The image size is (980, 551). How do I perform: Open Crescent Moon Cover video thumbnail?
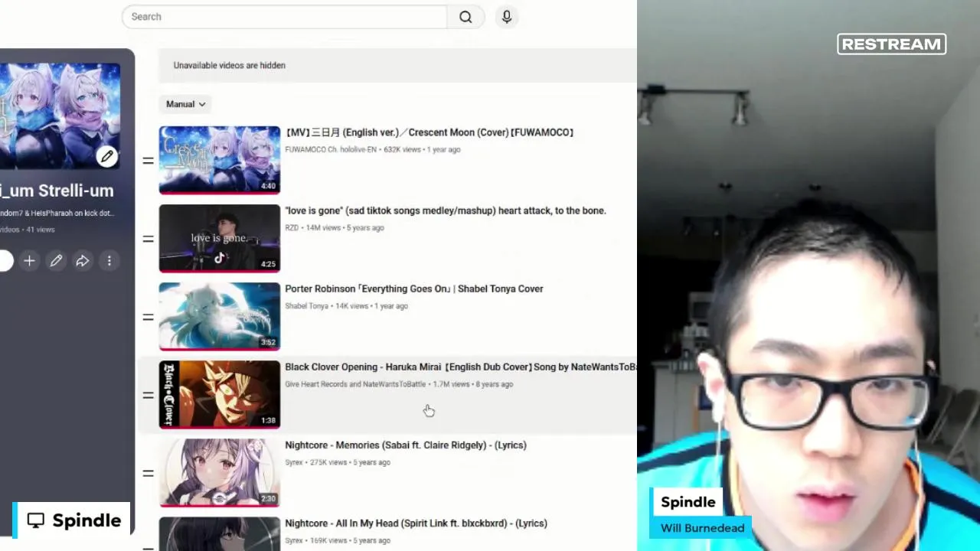[x=220, y=160]
